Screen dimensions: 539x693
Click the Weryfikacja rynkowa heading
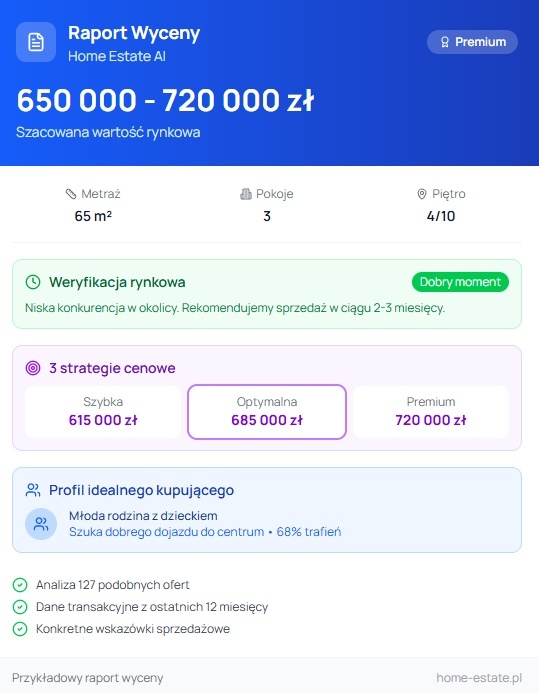(x=117, y=282)
